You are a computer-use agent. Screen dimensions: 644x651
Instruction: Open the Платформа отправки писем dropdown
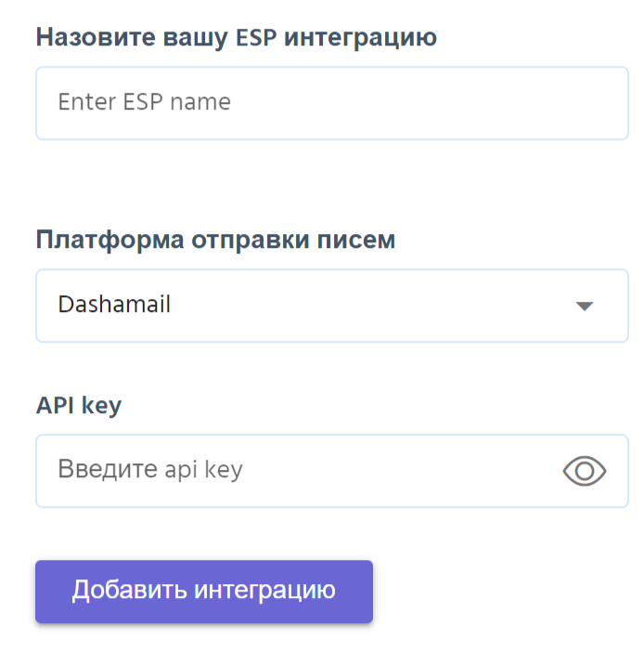[331, 306]
